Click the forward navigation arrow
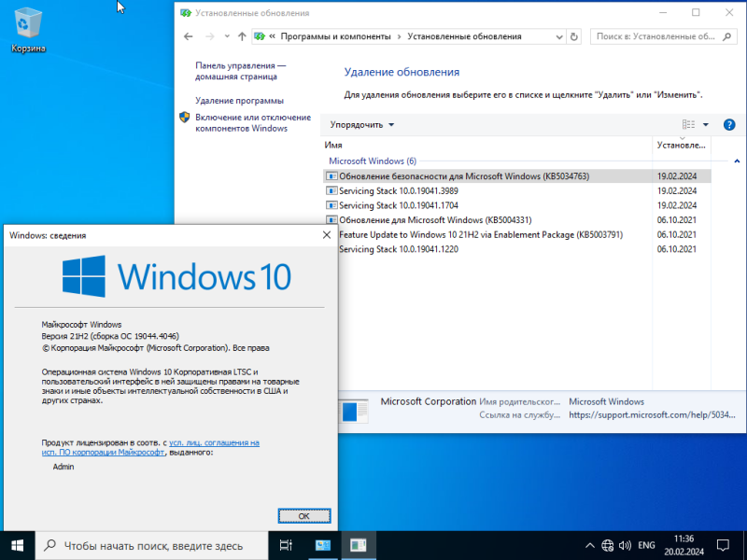 click(x=209, y=36)
